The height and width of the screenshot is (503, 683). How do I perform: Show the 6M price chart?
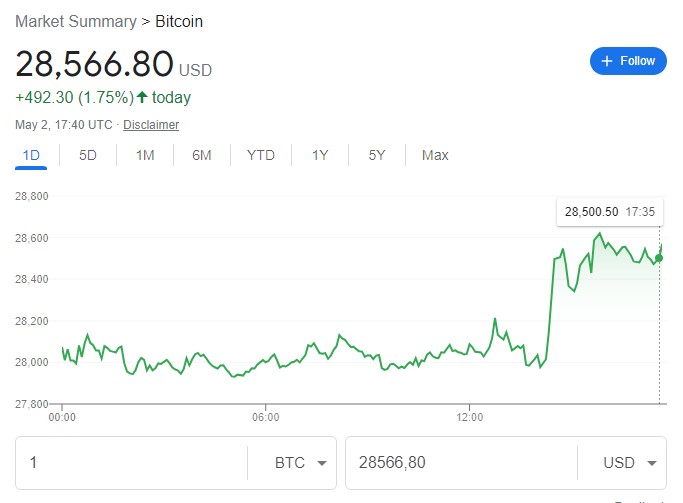point(202,155)
